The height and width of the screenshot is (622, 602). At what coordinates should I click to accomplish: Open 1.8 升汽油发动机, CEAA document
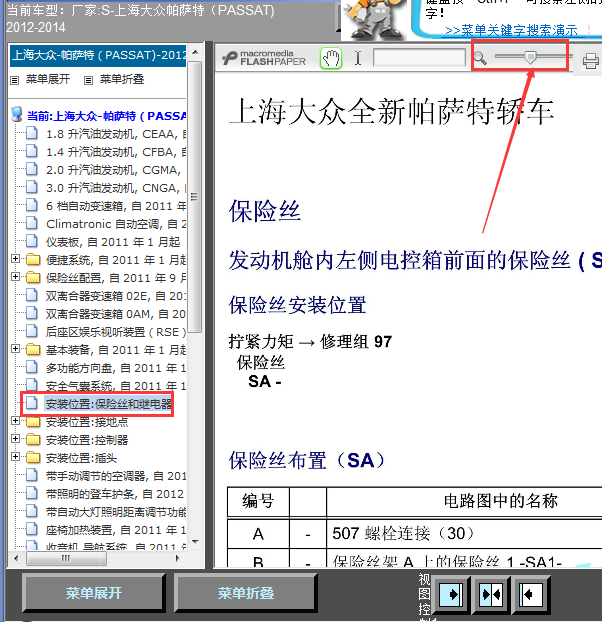click(x=116, y=134)
